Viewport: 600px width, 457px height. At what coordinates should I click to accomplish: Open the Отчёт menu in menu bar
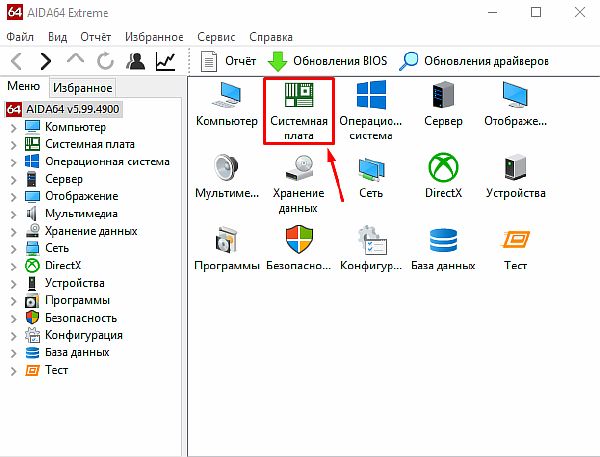click(96, 37)
